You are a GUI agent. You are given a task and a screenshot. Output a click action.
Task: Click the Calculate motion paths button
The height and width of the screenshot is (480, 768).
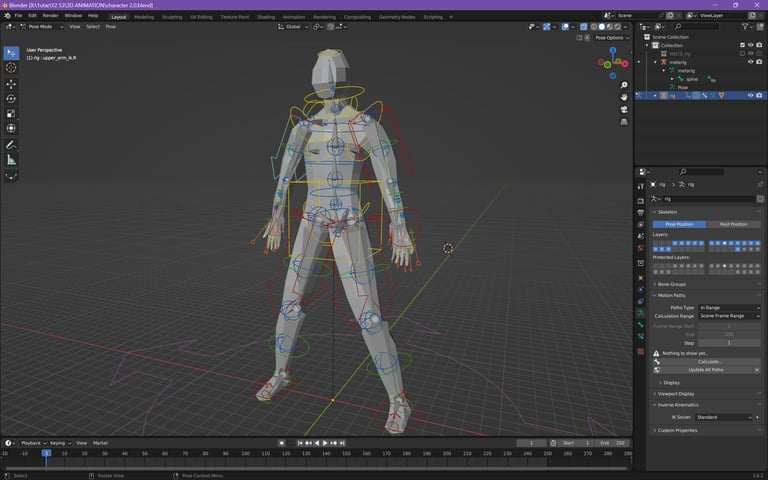tap(710, 361)
